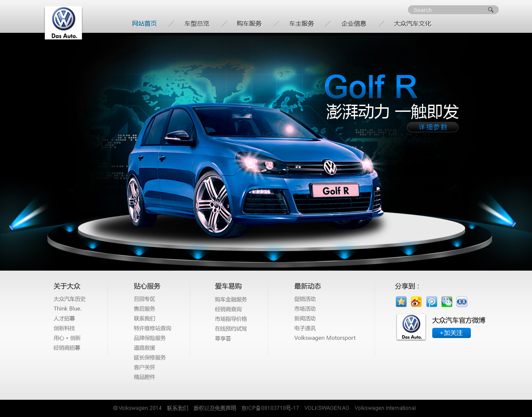This screenshot has width=532, height=417.
Task: Open 促销活动 link
Action: point(305,299)
